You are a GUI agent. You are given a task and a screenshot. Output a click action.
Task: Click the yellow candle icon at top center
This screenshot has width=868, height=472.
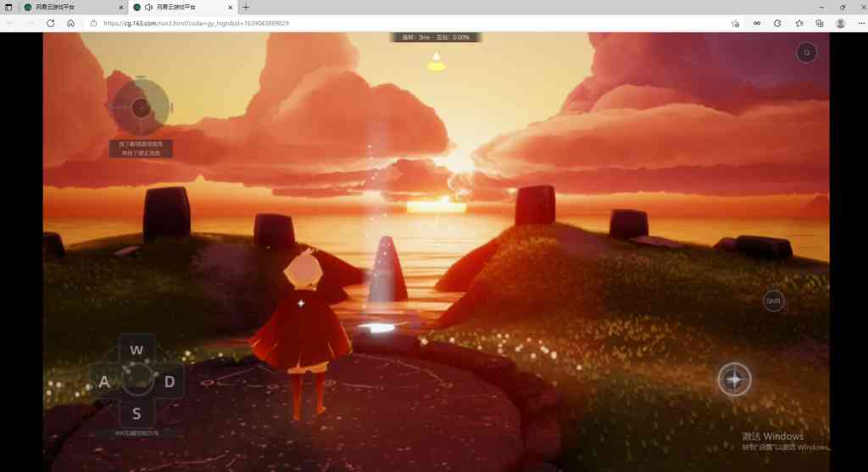(437, 63)
